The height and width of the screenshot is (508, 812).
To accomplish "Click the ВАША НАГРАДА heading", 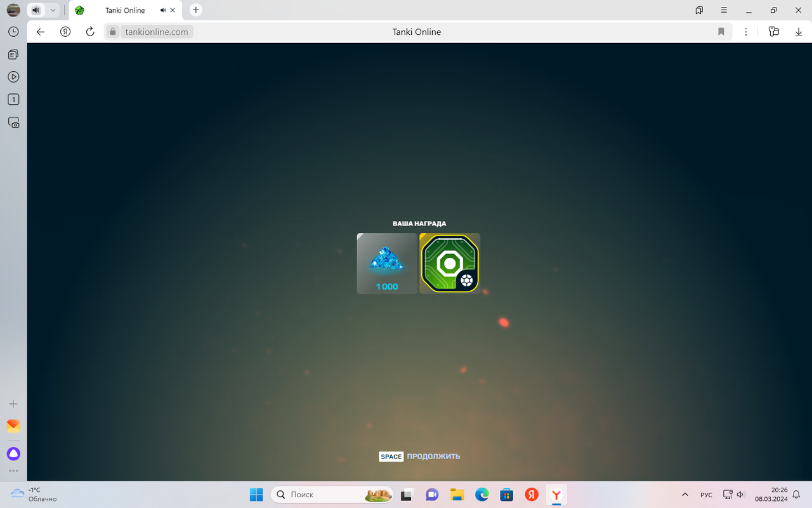I will point(419,224).
